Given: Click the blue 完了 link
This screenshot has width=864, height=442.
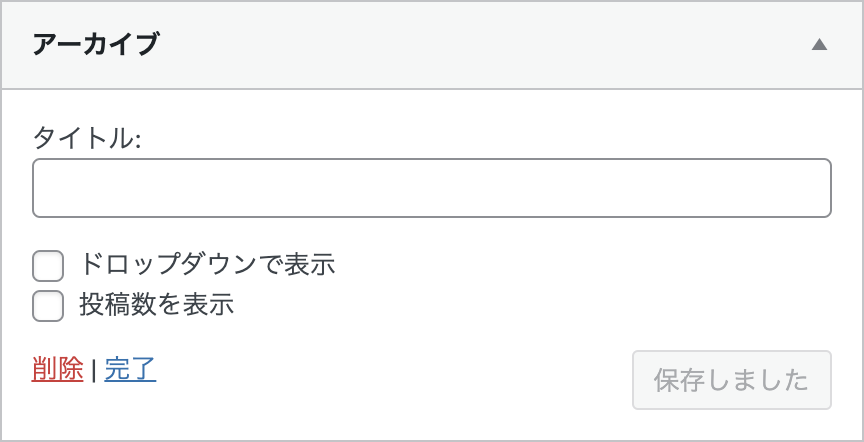Looking at the screenshot, I should click(x=130, y=369).
